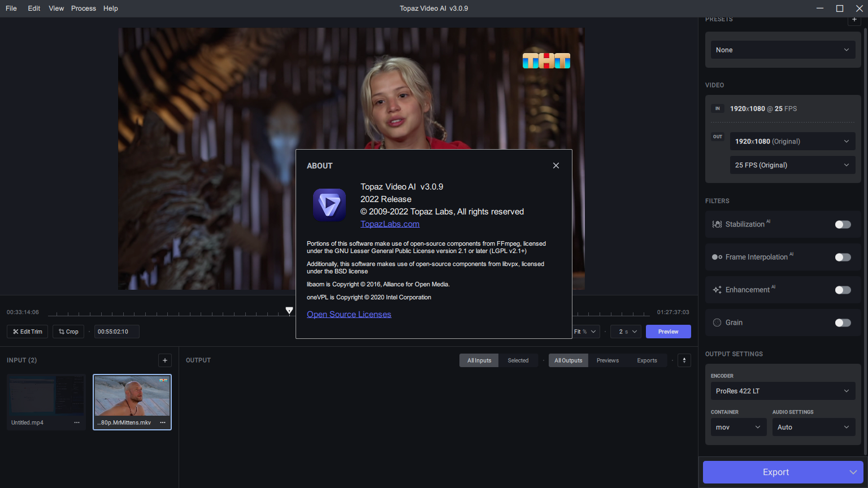The width and height of the screenshot is (868, 488).
Task: Enable the Grain toggle
Action: click(x=843, y=323)
